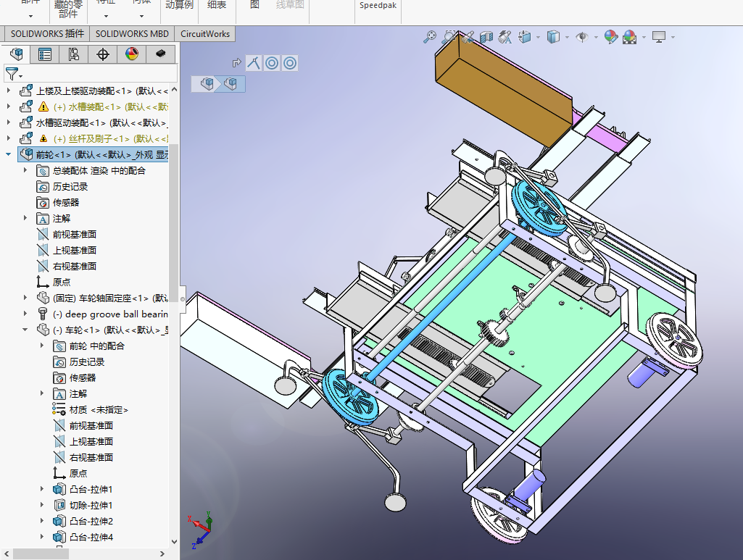Click the horizontal scrollbar right arrow
The image size is (743, 560).
pyautogui.click(x=162, y=553)
